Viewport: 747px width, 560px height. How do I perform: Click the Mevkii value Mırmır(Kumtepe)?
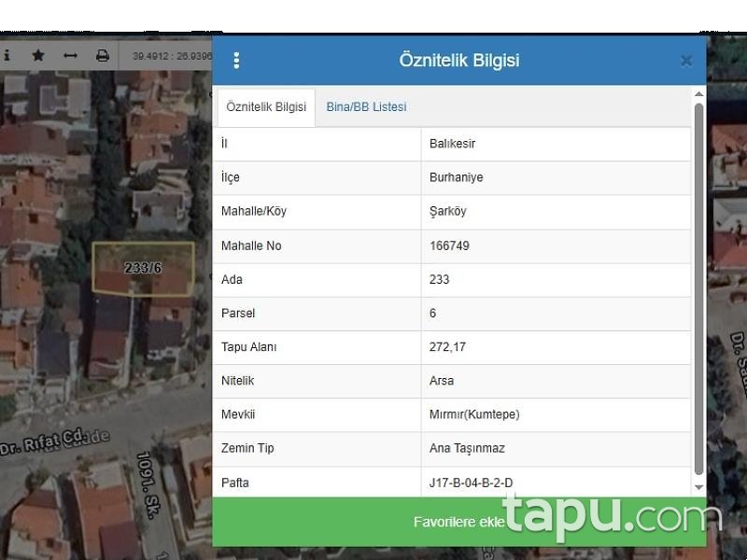pos(474,414)
